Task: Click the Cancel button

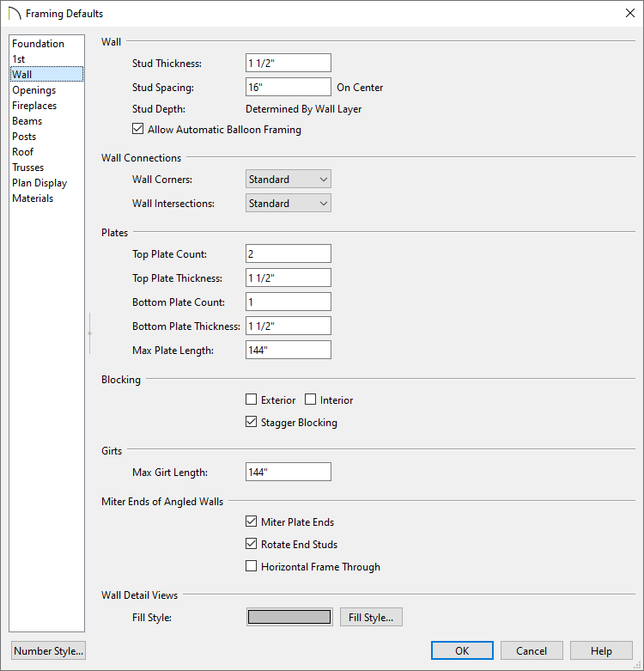Action: [532, 650]
